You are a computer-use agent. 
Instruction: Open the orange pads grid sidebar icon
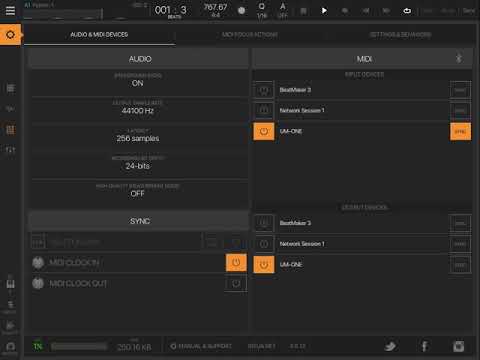(10, 129)
